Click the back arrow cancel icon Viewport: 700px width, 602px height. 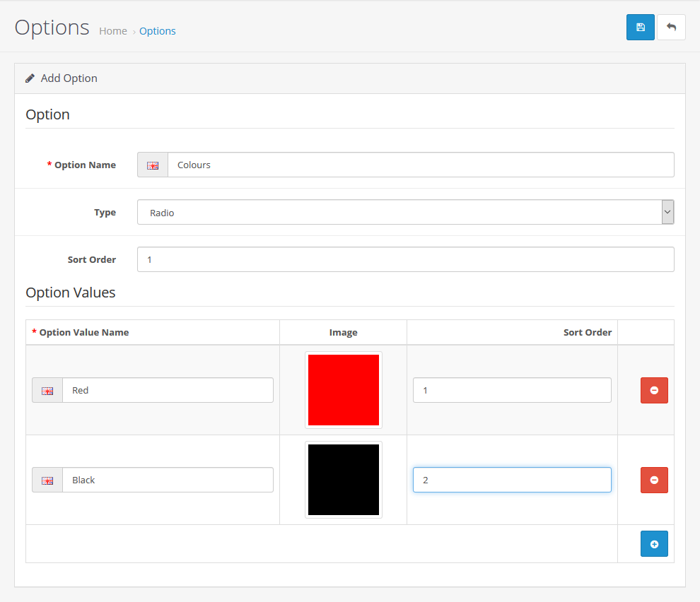click(671, 28)
